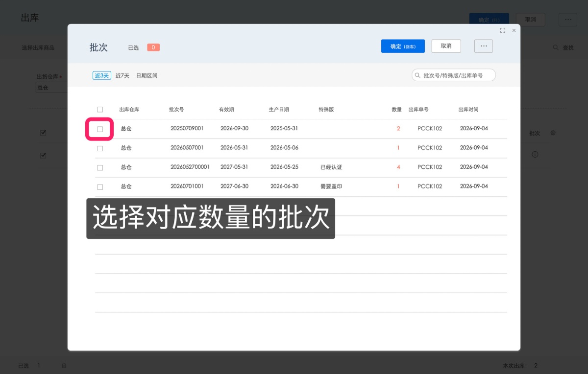Viewport: 588px width, 374px height.
Task: Click the 数量 column header
Action: 397,110
